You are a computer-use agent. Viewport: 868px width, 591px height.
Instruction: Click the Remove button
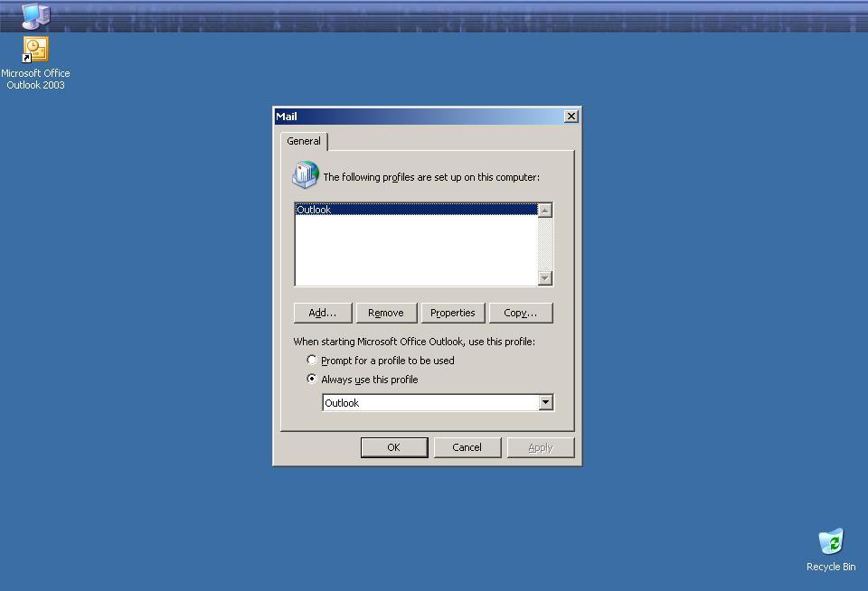point(386,313)
